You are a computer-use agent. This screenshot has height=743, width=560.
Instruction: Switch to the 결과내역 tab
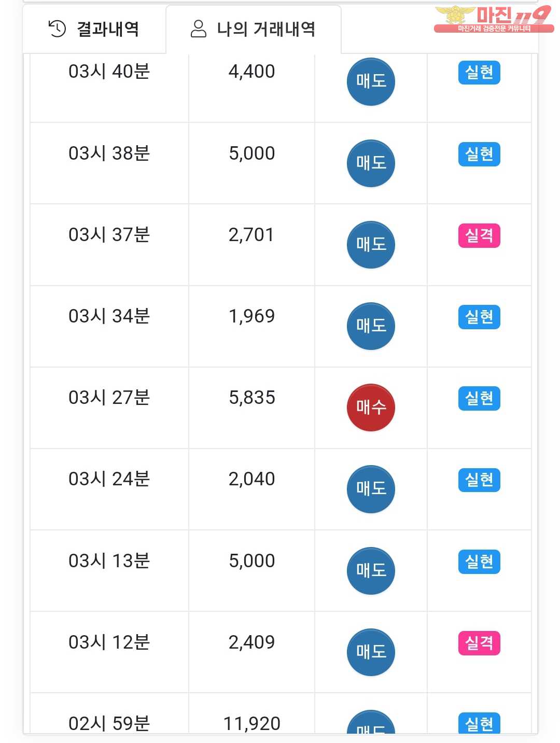pos(94,29)
